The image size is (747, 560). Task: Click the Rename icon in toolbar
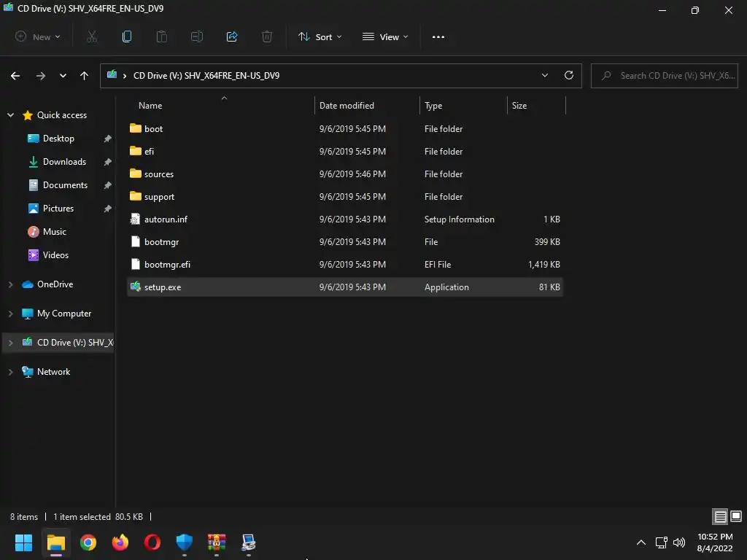(x=197, y=36)
